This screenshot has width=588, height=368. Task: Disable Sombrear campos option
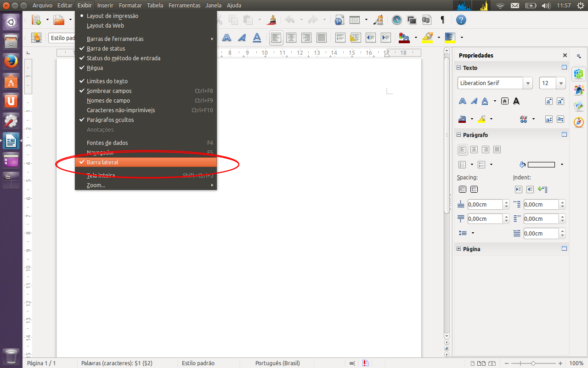coord(109,91)
